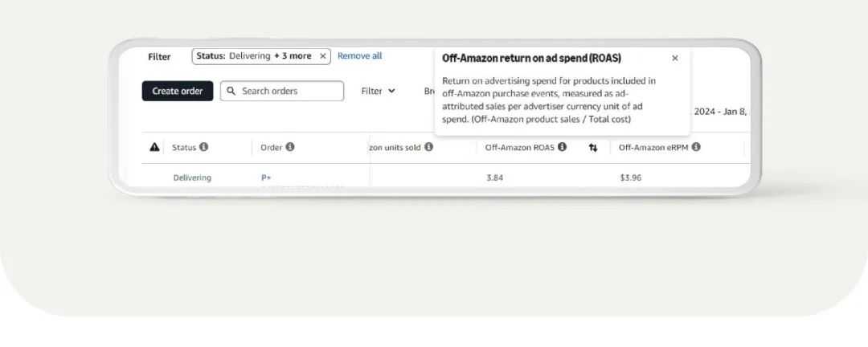
Task: Click the Off-Amazon ROAS info icon
Action: click(563, 147)
